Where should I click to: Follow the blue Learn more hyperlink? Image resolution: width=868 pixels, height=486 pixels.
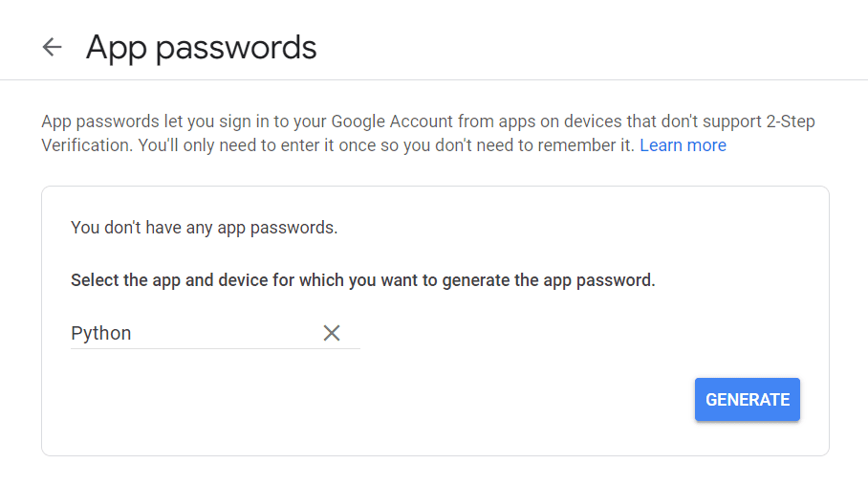point(683,145)
